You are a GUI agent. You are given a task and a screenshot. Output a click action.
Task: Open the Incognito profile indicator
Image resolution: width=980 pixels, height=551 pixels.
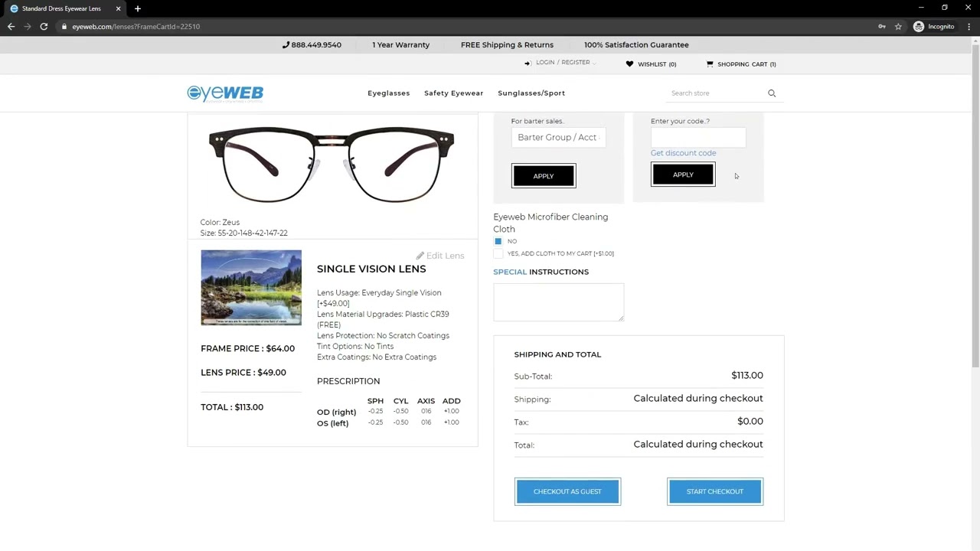click(934, 26)
